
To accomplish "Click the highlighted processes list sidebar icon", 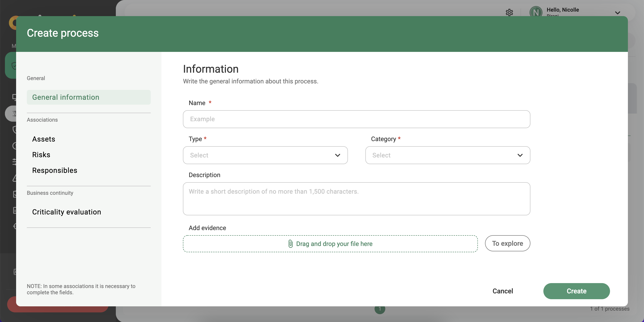I will point(15,113).
